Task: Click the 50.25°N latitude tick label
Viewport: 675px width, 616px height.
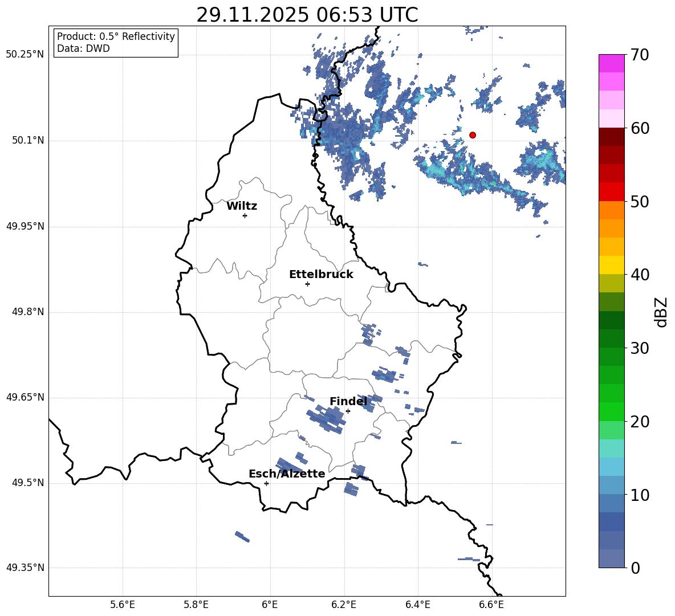Action: [25, 55]
